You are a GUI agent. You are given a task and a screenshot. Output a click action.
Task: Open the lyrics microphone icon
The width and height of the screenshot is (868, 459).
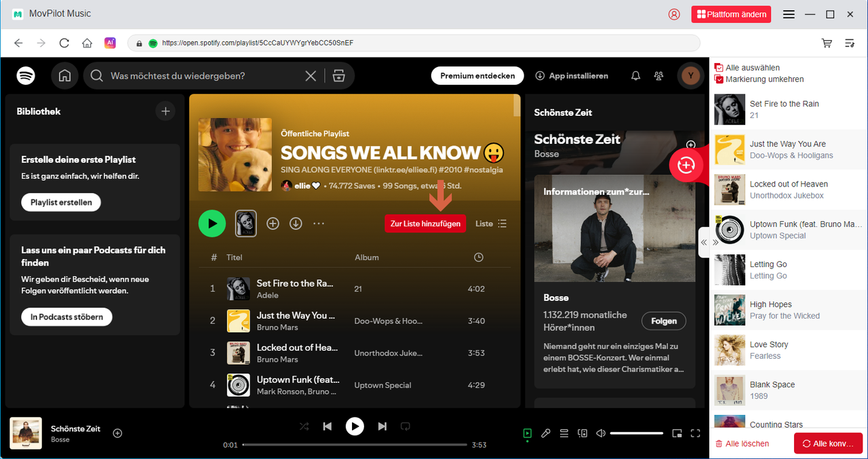[x=545, y=433]
